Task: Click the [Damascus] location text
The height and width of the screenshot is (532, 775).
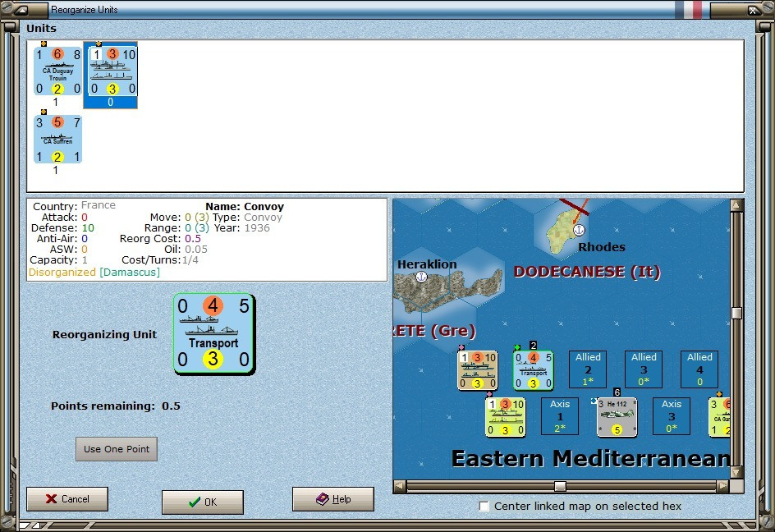Action: 130,273
